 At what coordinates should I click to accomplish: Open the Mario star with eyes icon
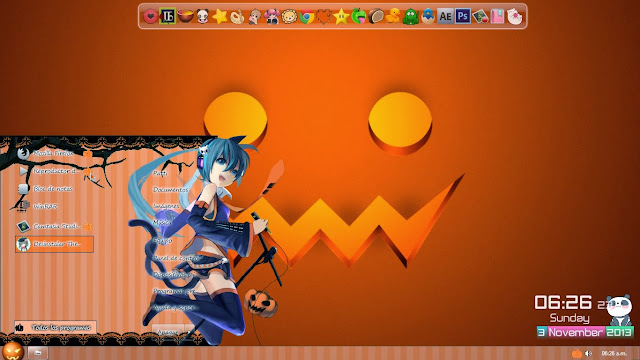341,17
